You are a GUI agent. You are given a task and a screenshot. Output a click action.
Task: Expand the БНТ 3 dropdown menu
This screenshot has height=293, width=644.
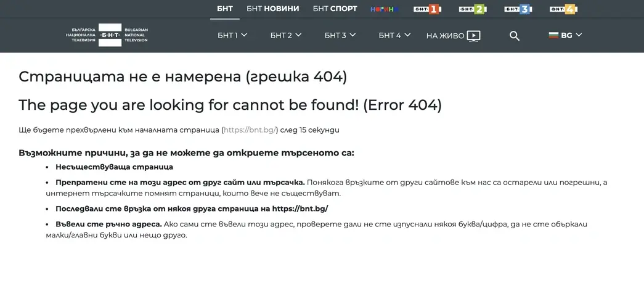(x=353, y=35)
